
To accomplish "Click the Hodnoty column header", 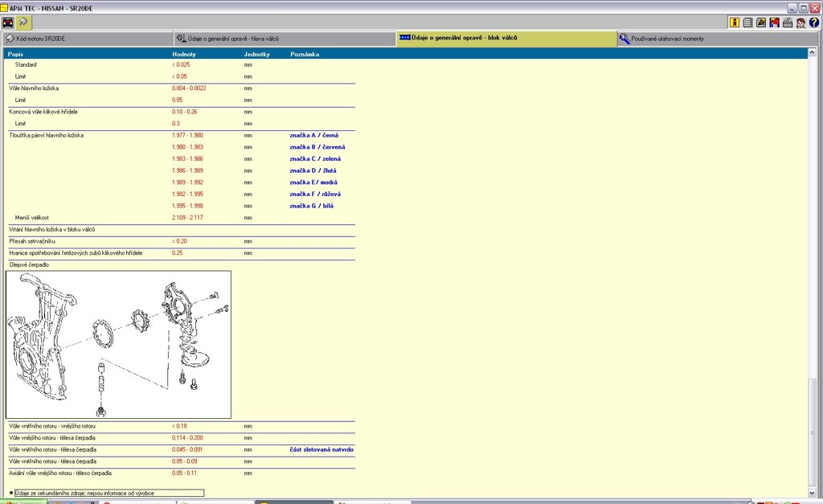I will point(184,54).
